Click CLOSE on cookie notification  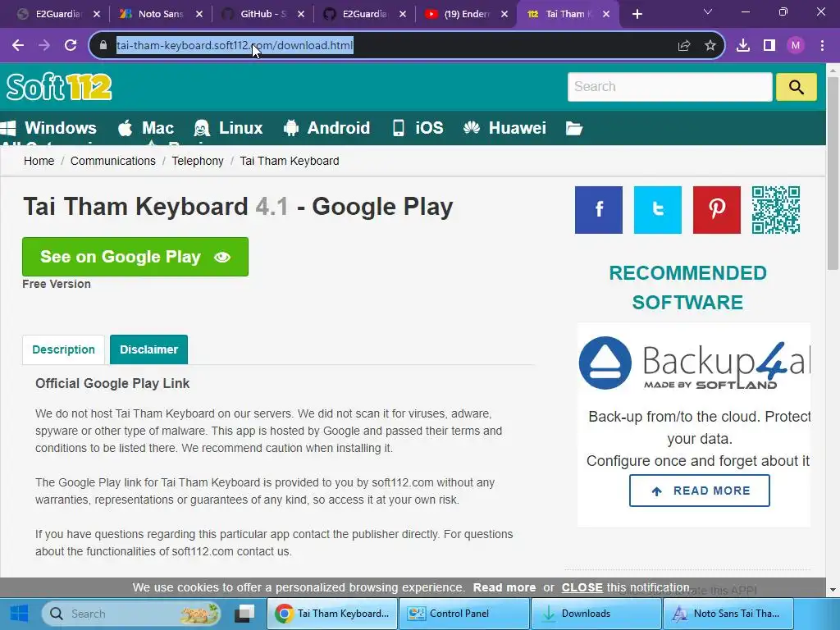pyautogui.click(x=582, y=587)
